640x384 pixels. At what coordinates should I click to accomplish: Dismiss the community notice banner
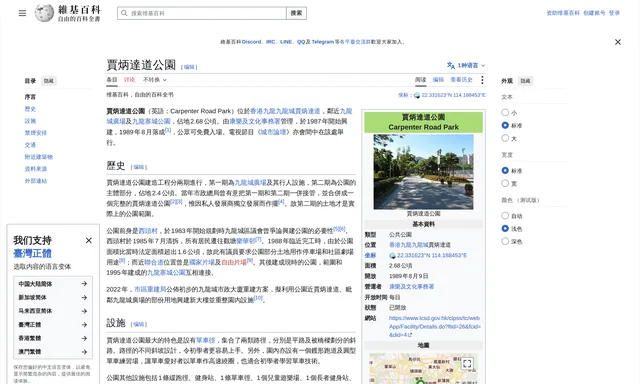(618, 42)
